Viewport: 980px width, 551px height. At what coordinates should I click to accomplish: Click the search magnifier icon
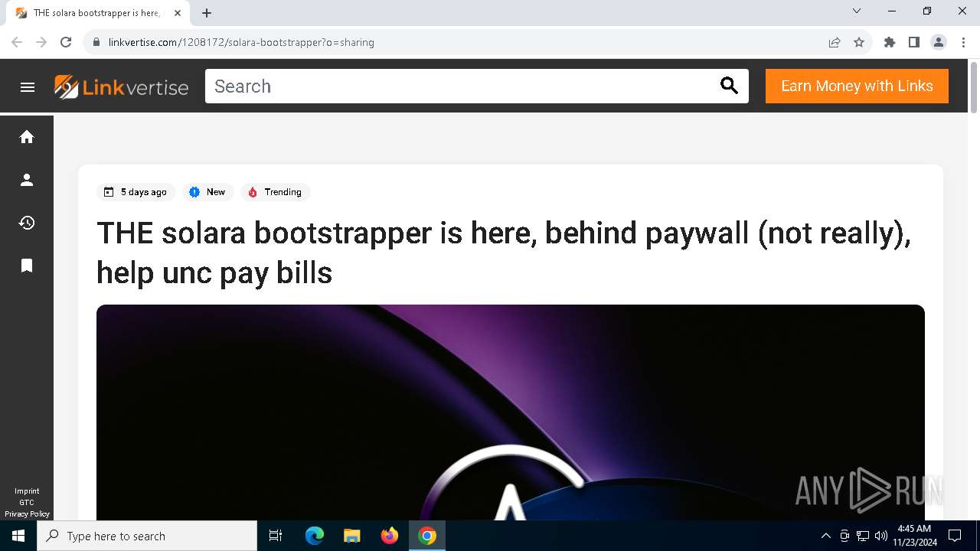point(730,86)
